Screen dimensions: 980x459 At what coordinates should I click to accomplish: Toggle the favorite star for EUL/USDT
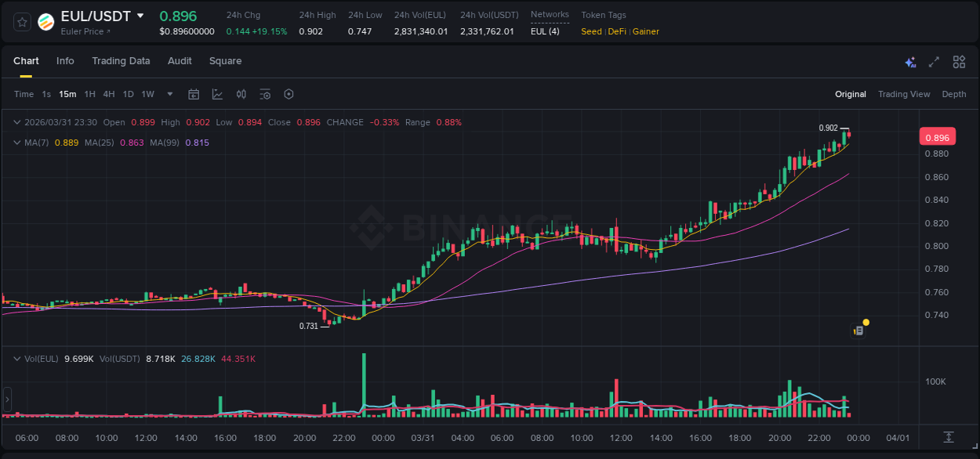(x=21, y=21)
